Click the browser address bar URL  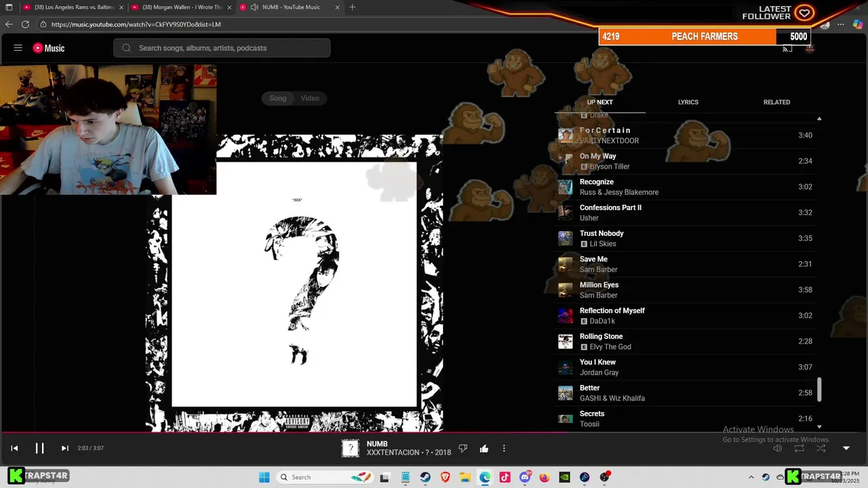pos(136,24)
